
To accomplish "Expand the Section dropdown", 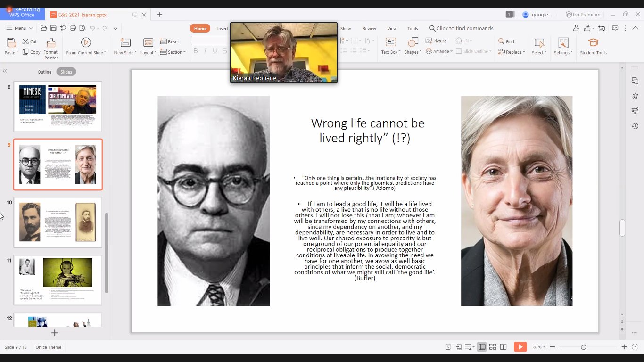I will click(184, 52).
